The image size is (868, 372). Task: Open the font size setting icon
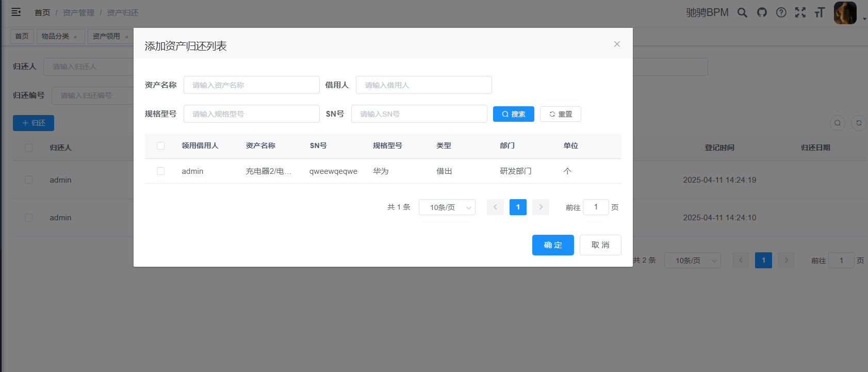click(820, 12)
